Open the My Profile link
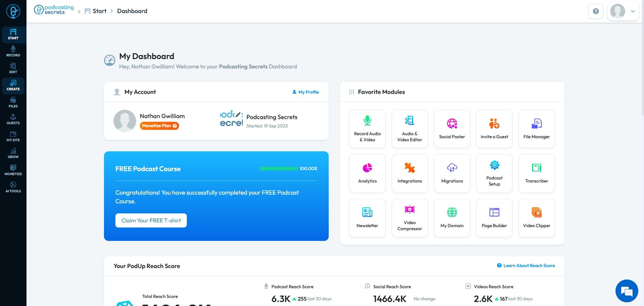Screen dimensions: 644x306 (306, 92)
